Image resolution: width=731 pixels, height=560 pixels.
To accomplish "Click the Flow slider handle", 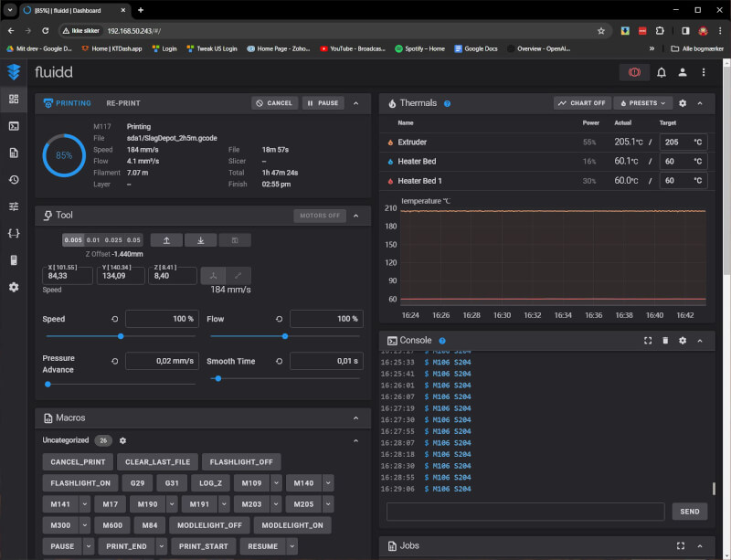I will [x=285, y=336].
